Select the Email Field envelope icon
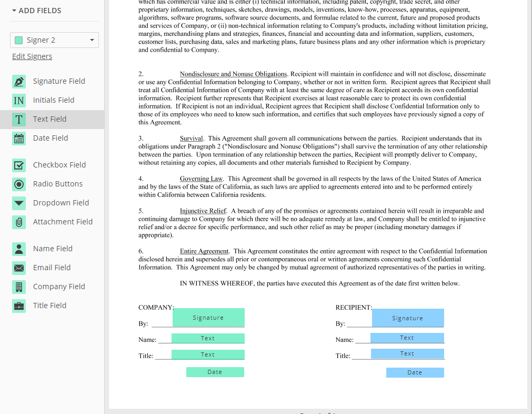Viewport: 532px width, 414px height. (x=19, y=268)
